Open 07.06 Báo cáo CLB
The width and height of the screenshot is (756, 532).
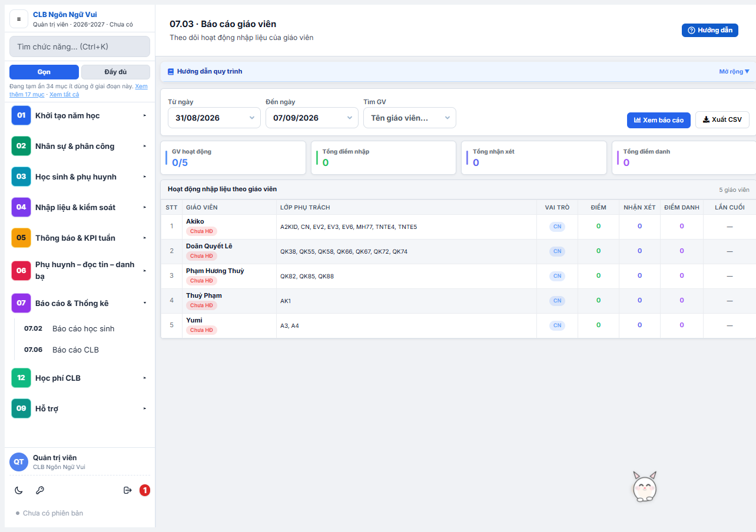point(82,350)
